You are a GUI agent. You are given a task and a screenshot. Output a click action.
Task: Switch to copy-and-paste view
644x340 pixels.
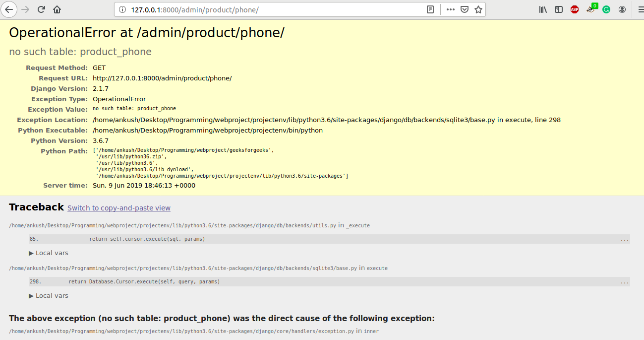click(x=119, y=208)
